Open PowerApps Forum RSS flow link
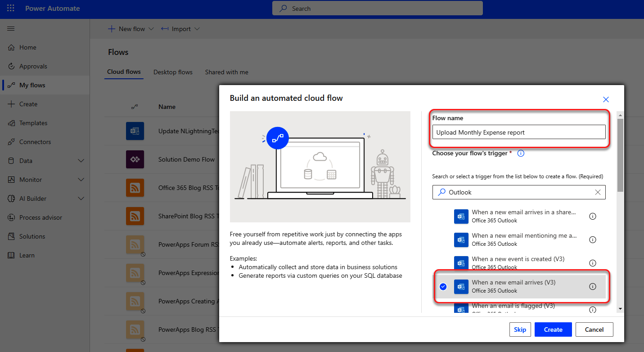This screenshot has height=352, width=644. coord(188,244)
